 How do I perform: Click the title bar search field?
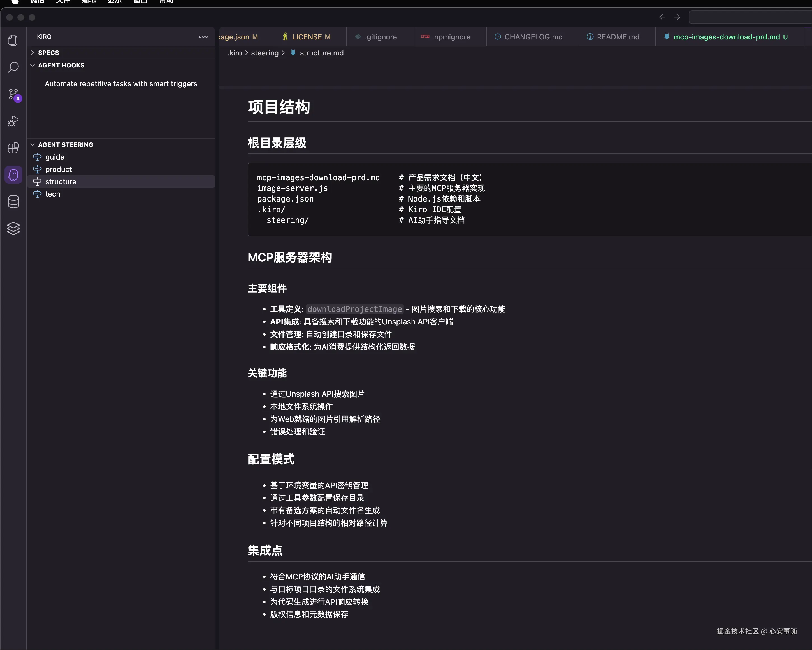click(750, 17)
